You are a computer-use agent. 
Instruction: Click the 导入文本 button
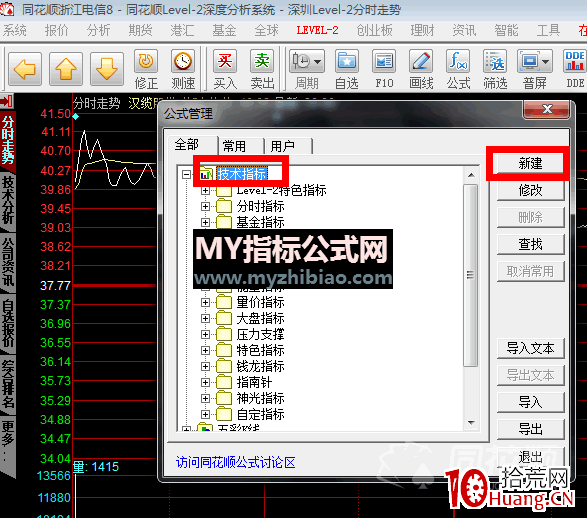[530, 348]
